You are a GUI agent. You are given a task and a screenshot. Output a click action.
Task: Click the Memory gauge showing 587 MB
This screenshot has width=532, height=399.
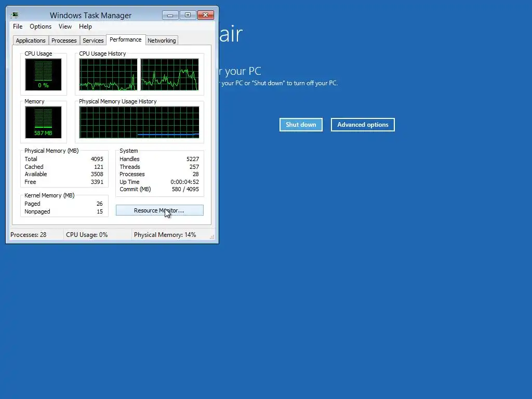pos(43,123)
